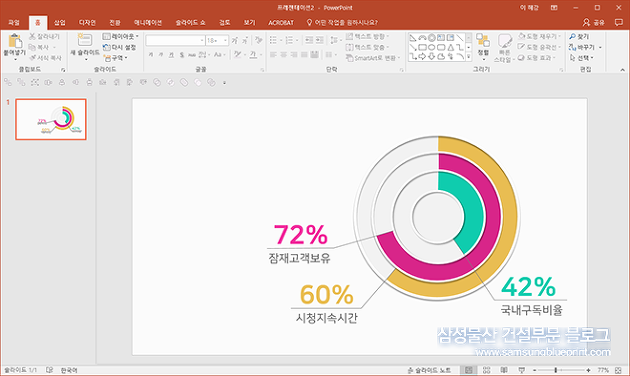The height and width of the screenshot is (376, 630).
Task: Open Font Color dropdown arrow
Action: pos(261,55)
